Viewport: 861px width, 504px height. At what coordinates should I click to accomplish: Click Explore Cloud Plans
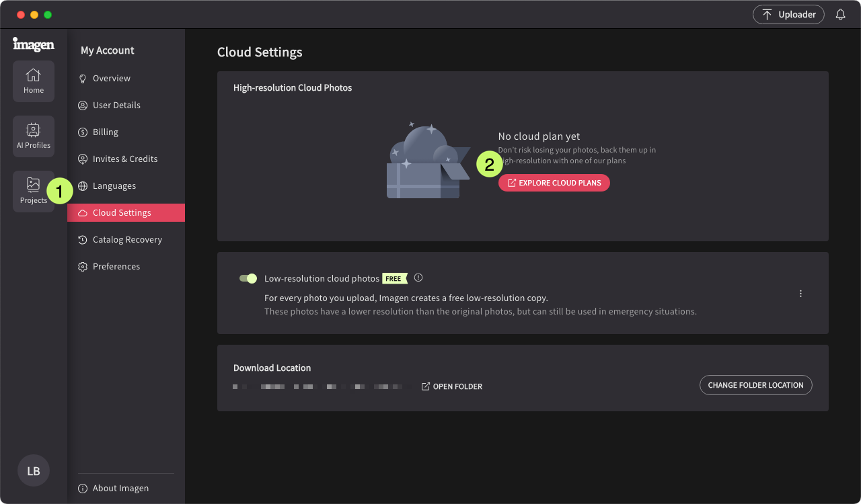tap(554, 183)
